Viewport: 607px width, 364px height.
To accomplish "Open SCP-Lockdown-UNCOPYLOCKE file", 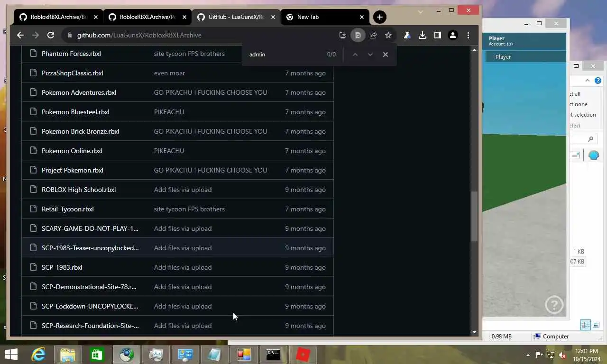I will point(90,306).
